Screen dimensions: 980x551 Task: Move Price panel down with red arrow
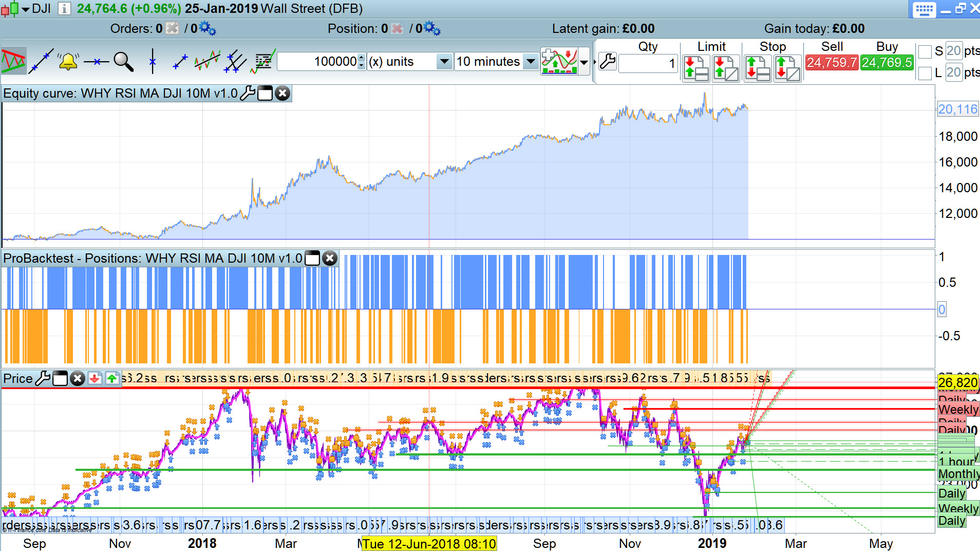tap(95, 379)
